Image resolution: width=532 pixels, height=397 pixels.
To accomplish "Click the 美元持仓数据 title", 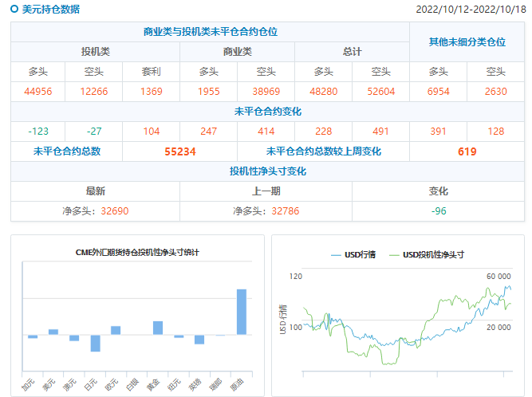I will (x=49, y=10).
